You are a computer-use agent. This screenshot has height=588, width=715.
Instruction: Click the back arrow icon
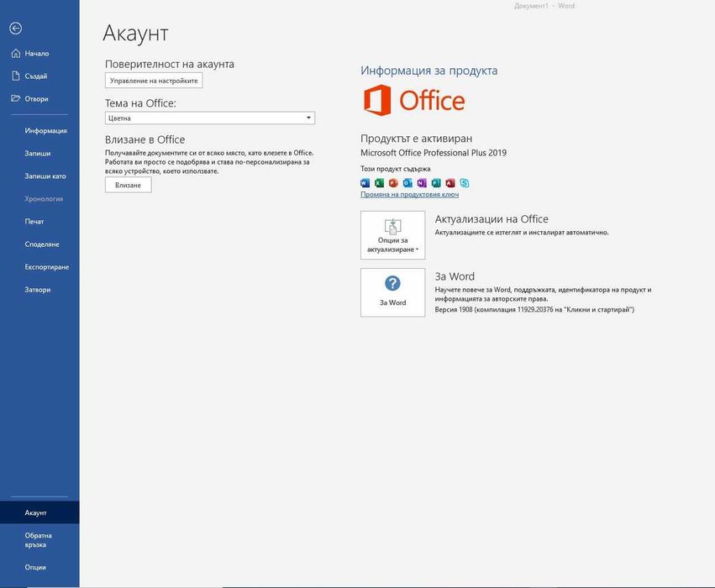click(15, 29)
